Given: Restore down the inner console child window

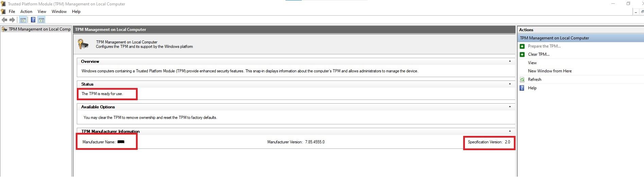Looking at the screenshot, I should 642,12.
